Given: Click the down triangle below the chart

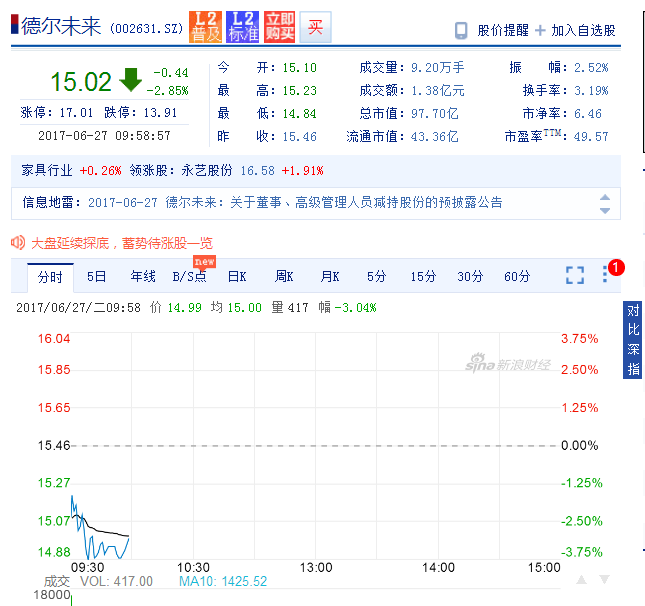Looking at the screenshot, I should point(604,580).
